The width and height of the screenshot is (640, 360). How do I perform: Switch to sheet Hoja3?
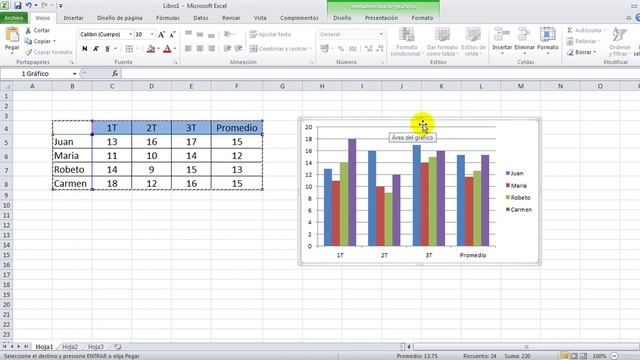(96, 347)
